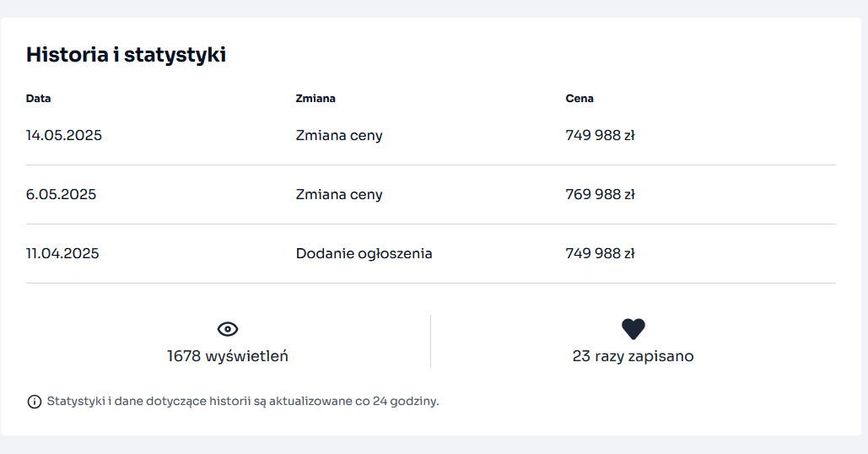Click the 769 988 zł price

(x=600, y=194)
